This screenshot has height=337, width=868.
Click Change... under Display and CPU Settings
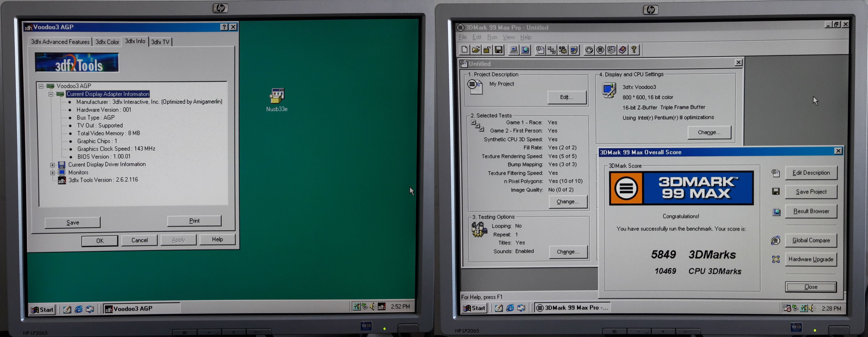click(x=709, y=132)
